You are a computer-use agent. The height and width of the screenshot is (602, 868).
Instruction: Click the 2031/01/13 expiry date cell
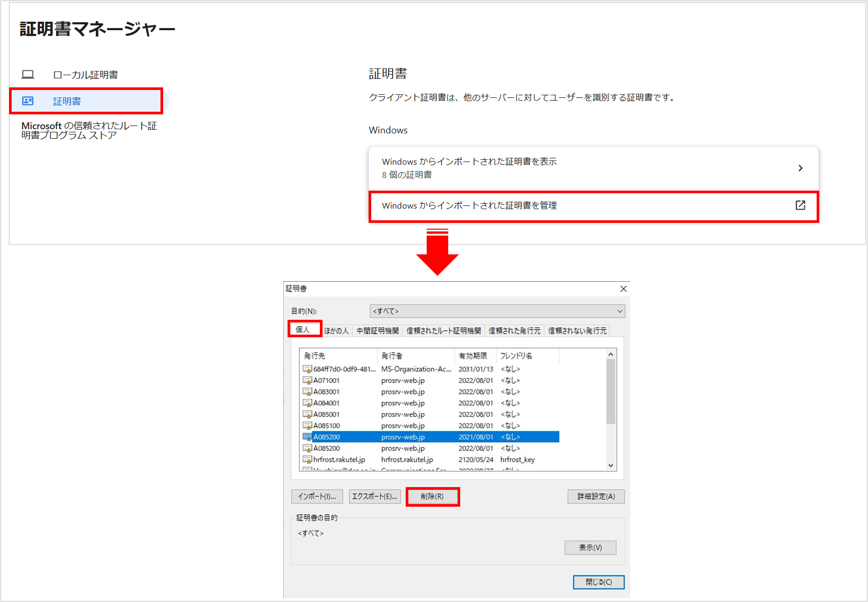(476, 369)
